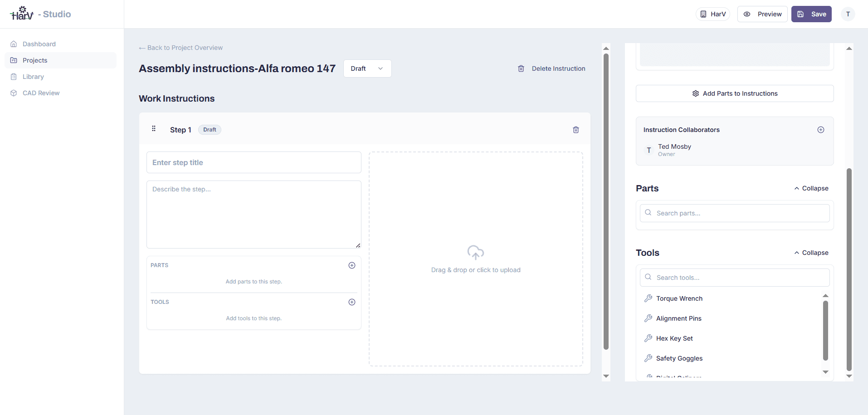This screenshot has width=868, height=415.
Task: Save the instruction
Action: coord(811,14)
